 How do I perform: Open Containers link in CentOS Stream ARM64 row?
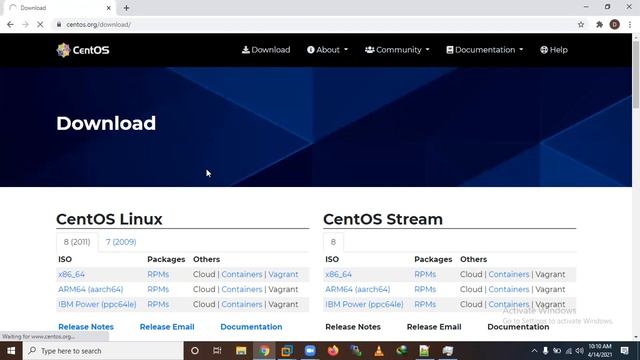pos(509,289)
